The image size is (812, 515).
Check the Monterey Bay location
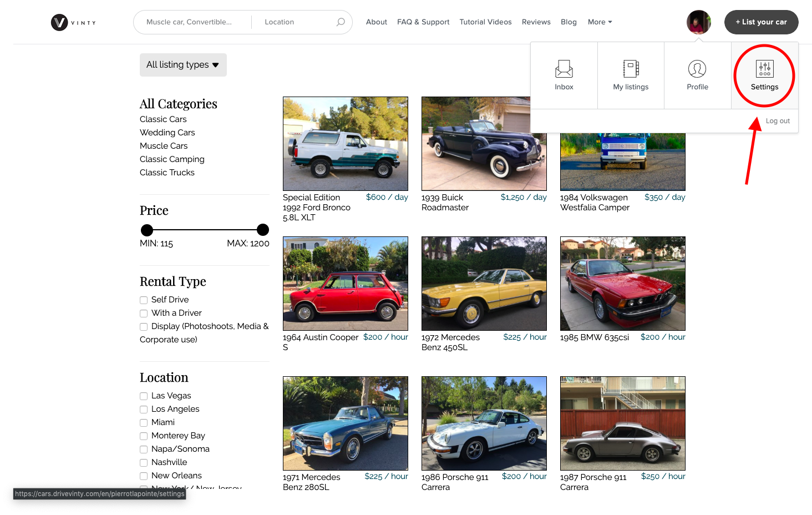pos(144,436)
